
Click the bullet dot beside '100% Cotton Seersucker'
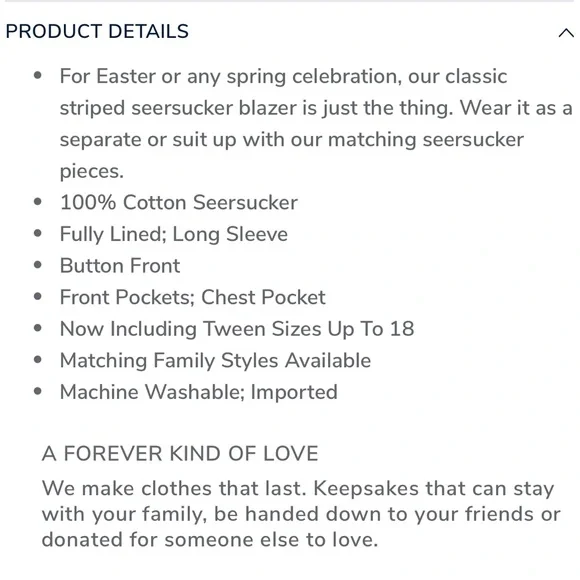pyautogui.click(x=37, y=202)
